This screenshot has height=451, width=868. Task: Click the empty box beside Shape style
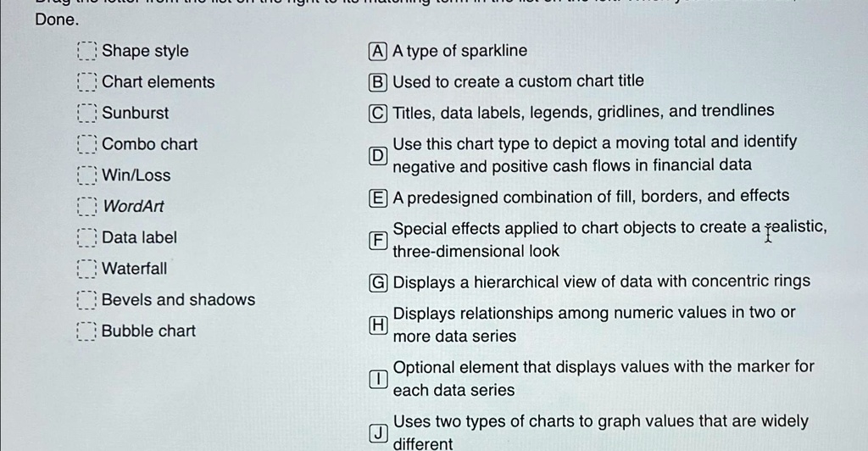point(86,51)
